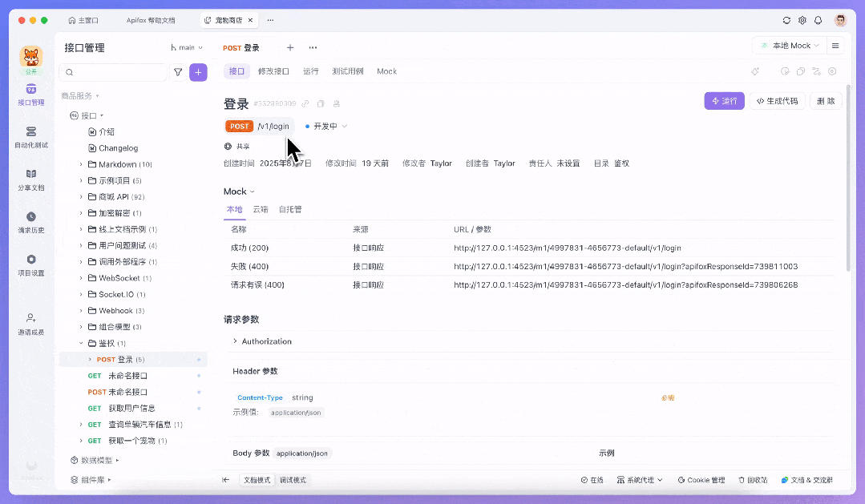Viewport: 865px width, 504px height.
Task: Click title bar ellipsis next to 宠物商店 tab
Action: point(270,20)
